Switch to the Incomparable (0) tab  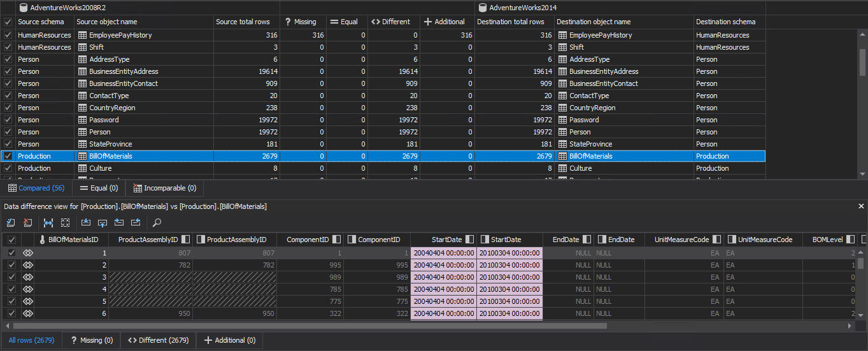pyautogui.click(x=164, y=188)
